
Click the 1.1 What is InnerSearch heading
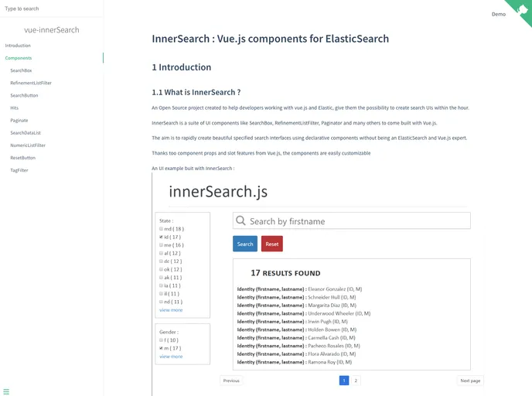(196, 92)
